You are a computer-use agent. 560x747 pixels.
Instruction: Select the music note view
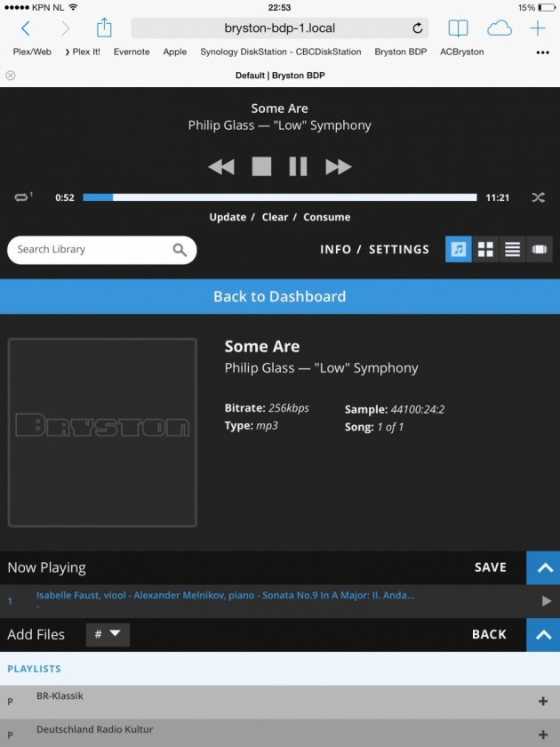pyautogui.click(x=458, y=249)
